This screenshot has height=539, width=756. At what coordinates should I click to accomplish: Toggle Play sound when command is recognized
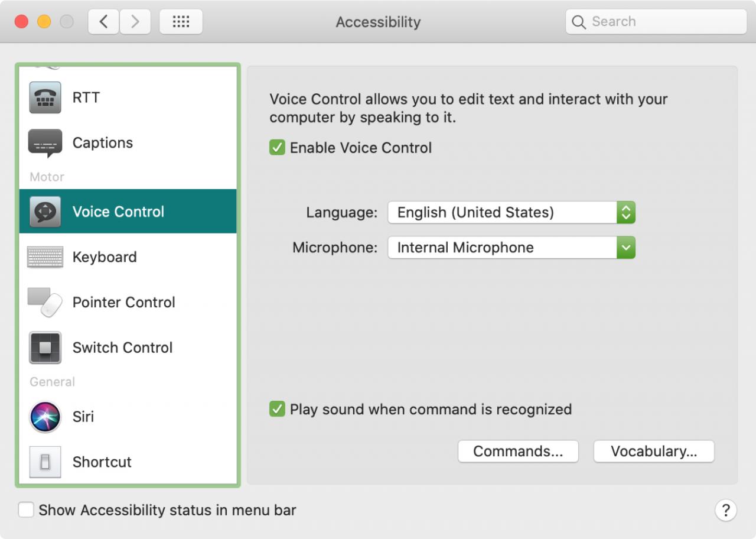[x=277, y=409]
